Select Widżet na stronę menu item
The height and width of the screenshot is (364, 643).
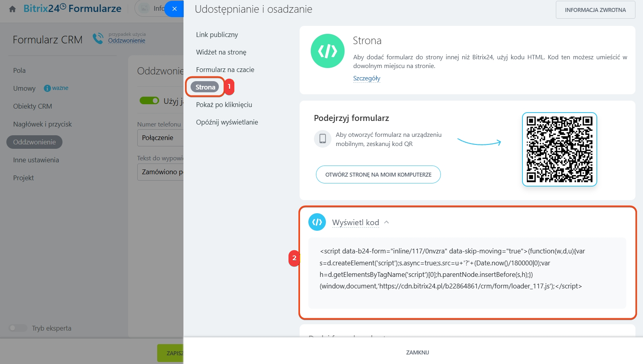point(221,52)
